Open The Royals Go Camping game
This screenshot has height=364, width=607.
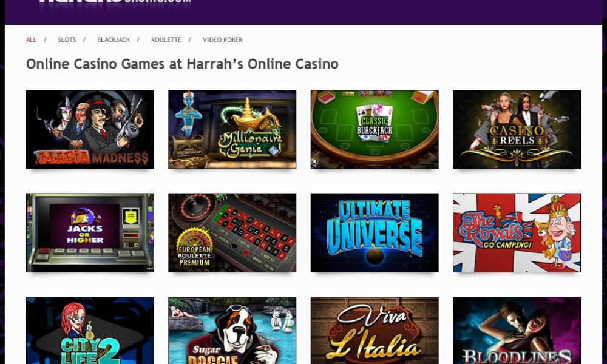(517, 233)
